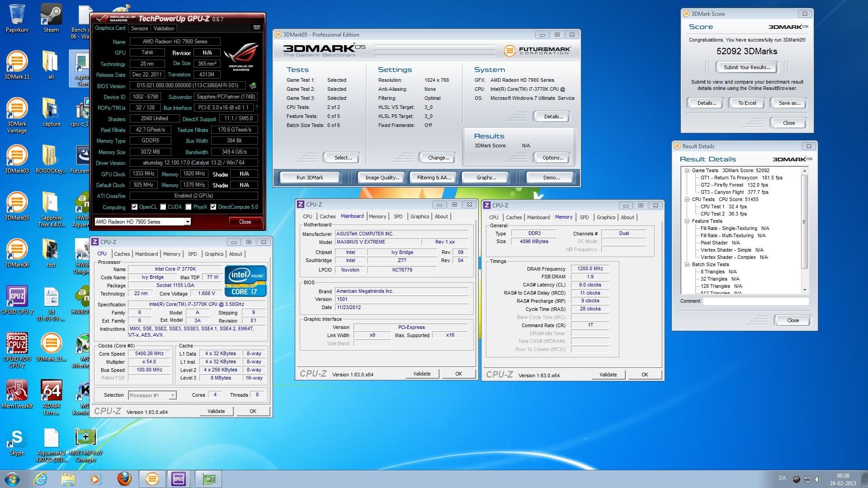Screen dimensions: 868x488
Task: Click the Filtering & AA... button
Action: tap(434, 178)
